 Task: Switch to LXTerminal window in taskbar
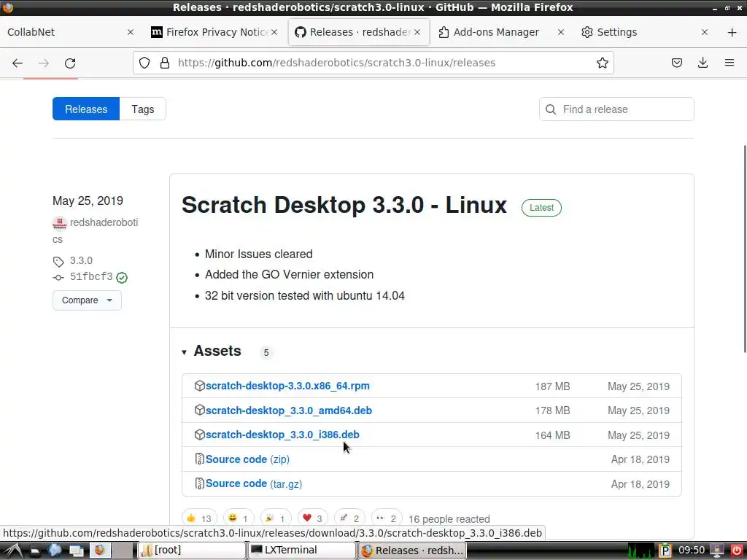[x=301, y=551]
